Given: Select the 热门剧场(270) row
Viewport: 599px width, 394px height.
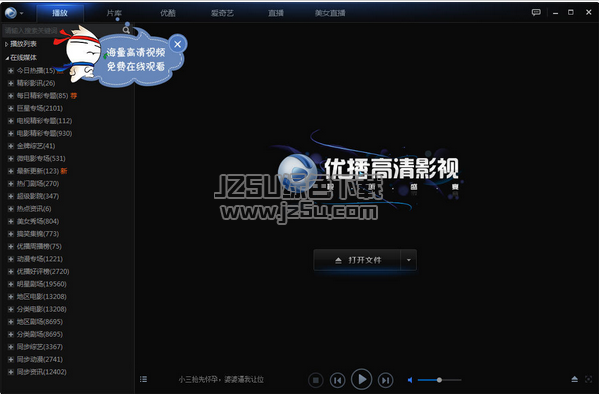Looking at the screenshot, I should tap(38, 184).
